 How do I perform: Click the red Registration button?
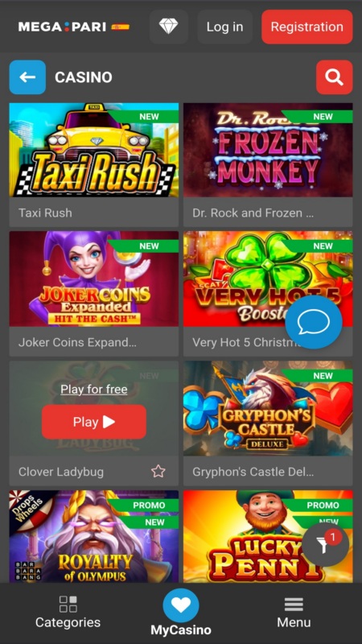coord(307,27)
